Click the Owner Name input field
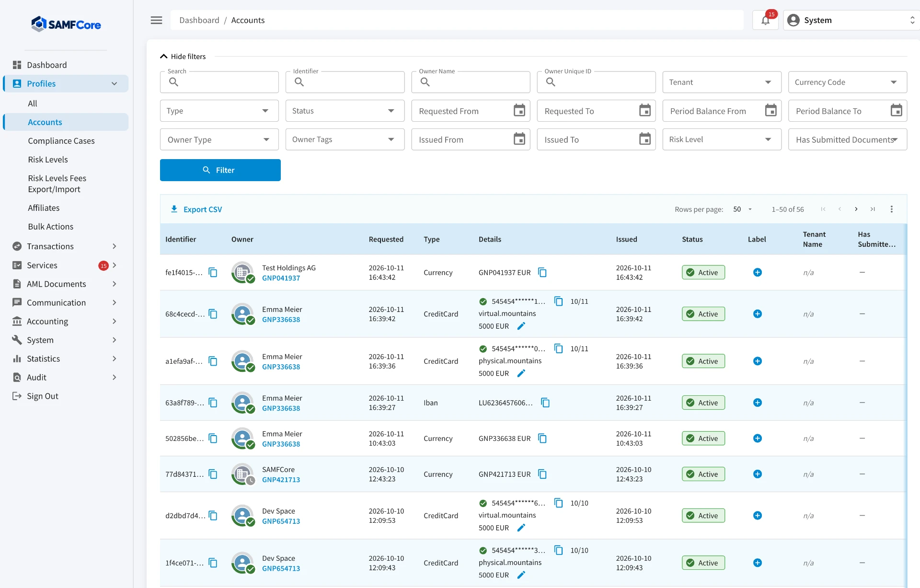Image resolution: width=920 pixels, height=588 pixels. [471, 82]
